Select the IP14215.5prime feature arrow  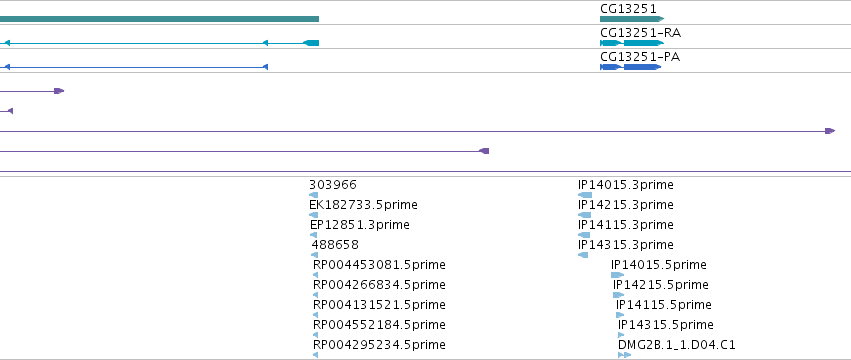(619, 295)
